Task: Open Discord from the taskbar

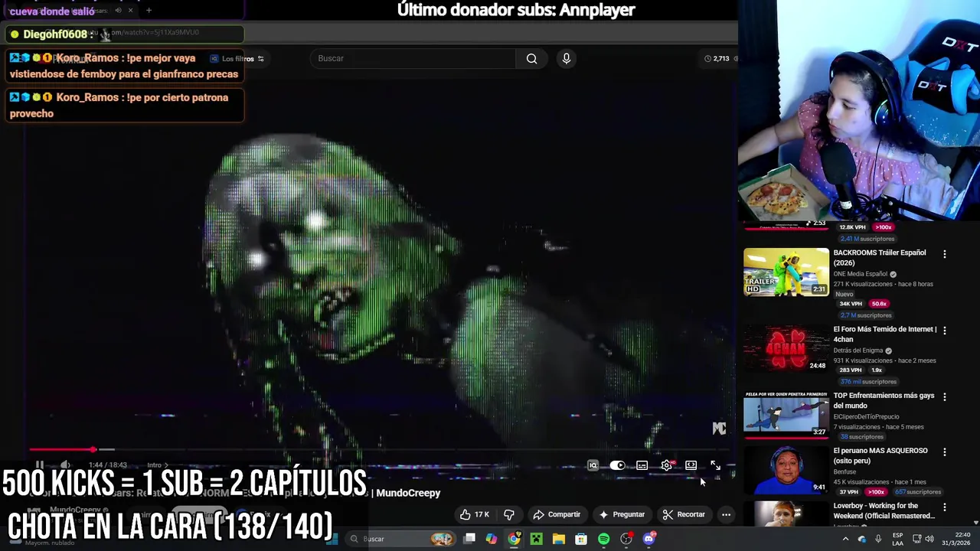Action: 648,539
